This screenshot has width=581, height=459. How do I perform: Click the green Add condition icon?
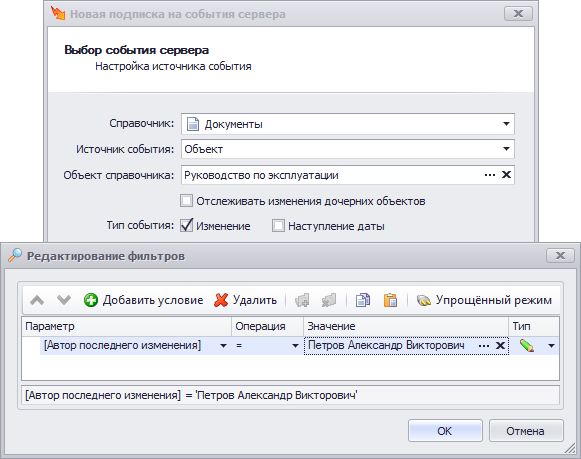[x=91, y=300]
